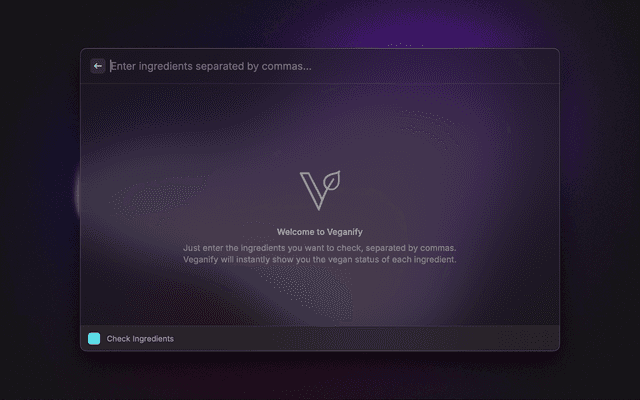Click the Veganify V leaf logo
Image resolution: width=640 pixels, height=400 pixels.
click(320, 190)
